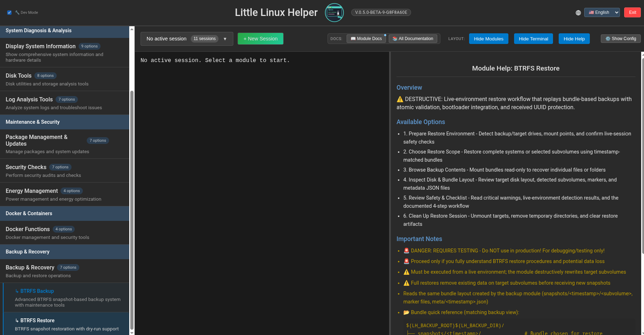
Task: Toggle the Dev Mode checkbox
Action: pyautogui.click(x=9, y=12)
